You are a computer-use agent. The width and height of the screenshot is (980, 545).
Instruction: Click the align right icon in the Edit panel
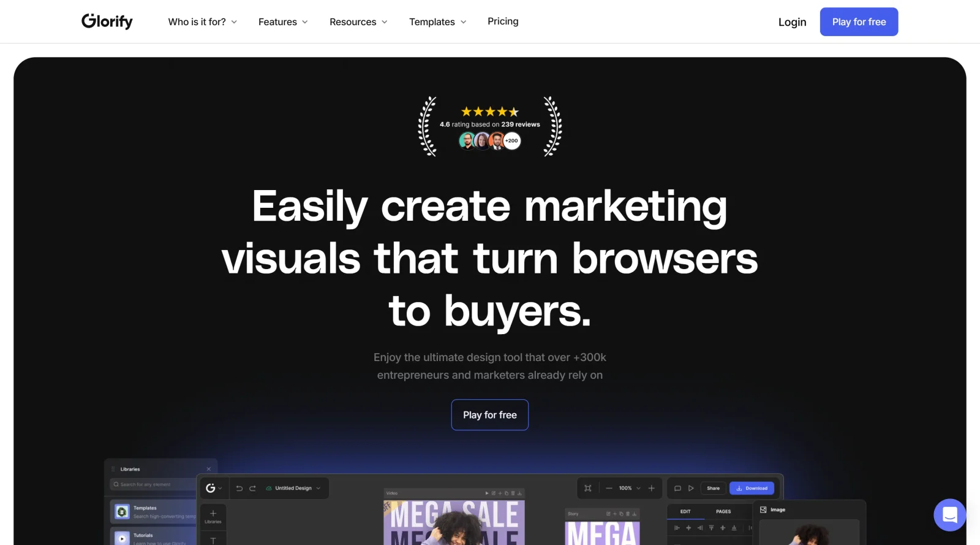click(x=700, y=528)
